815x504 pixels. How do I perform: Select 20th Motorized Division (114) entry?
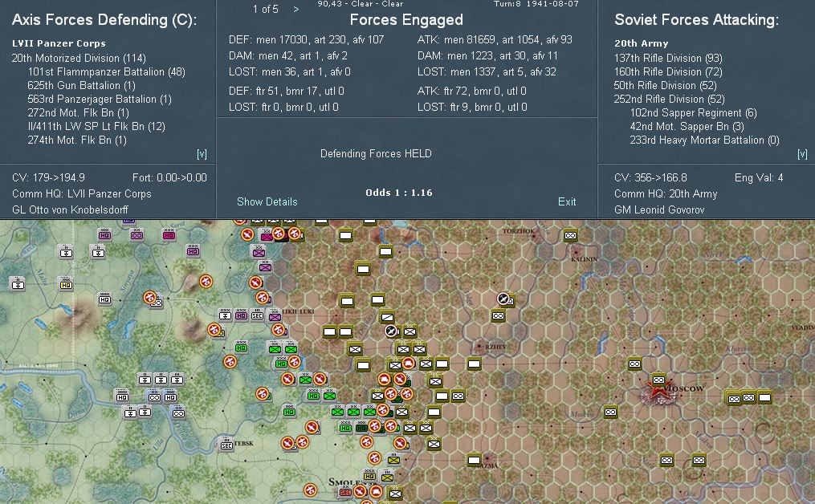click(79, 59)
